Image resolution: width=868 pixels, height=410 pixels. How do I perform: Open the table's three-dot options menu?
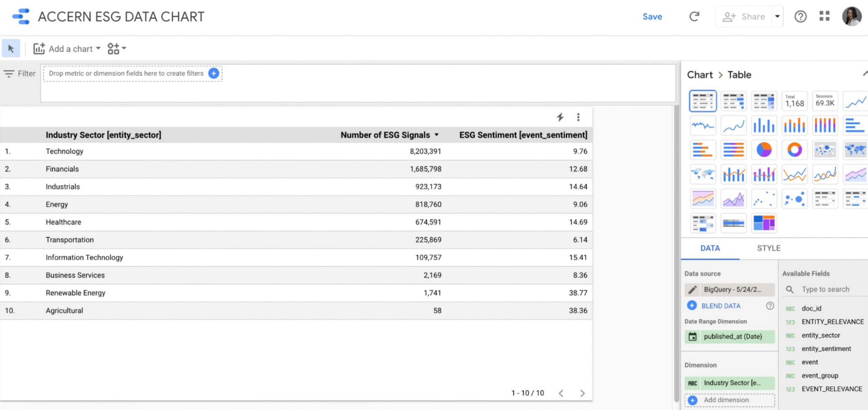(x=578, y=117)
